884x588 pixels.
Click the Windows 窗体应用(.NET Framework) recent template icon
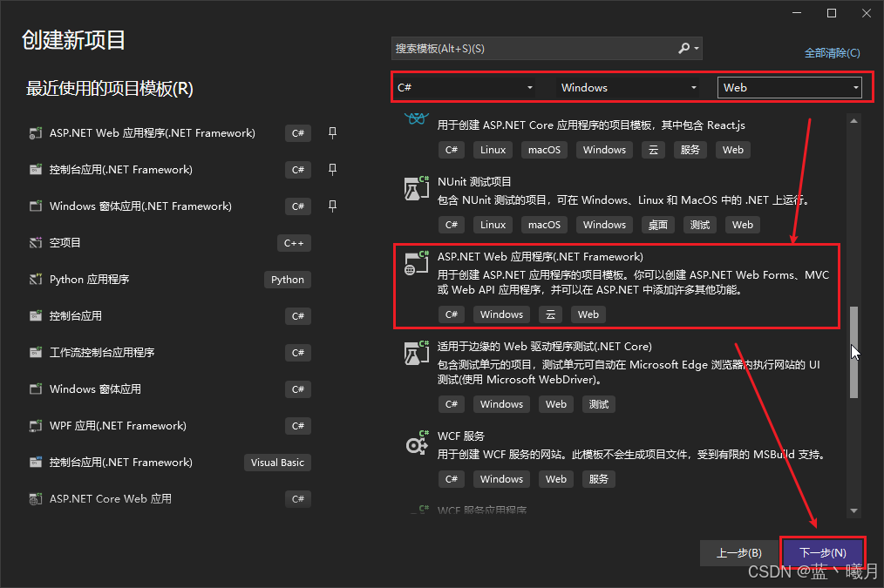[x=36, y=206]
